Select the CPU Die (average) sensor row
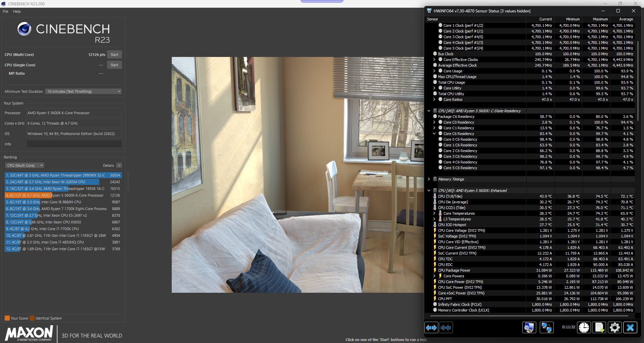This screenshot has height=343, width=644. point(530,202)
